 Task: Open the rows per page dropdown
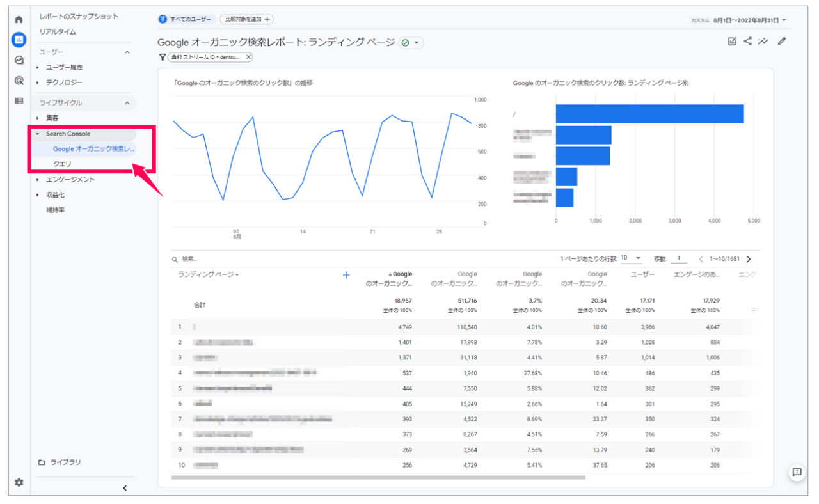tap(631, 259)
